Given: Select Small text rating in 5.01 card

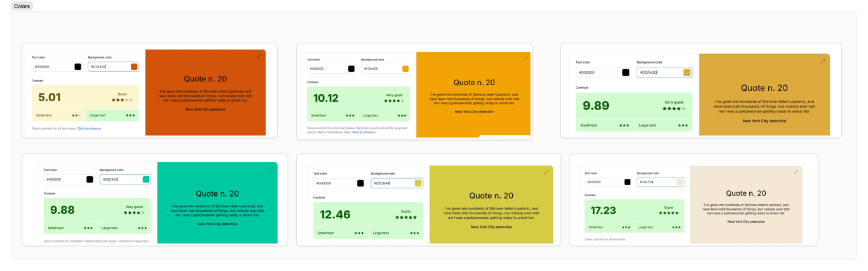Looking at the screenshot, I should point(58,116).
